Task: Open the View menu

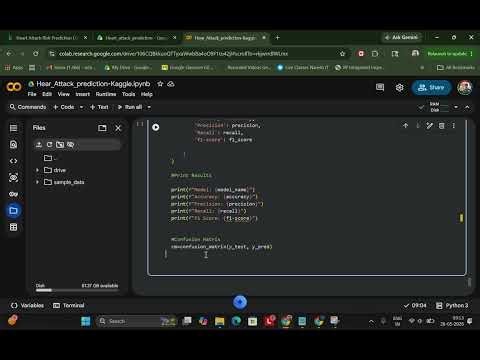Action: coord(64,94)
